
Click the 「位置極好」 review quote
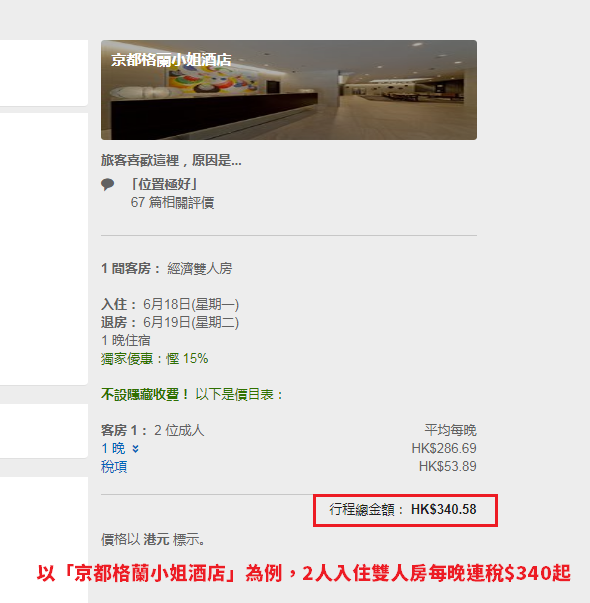coord(164,184)
